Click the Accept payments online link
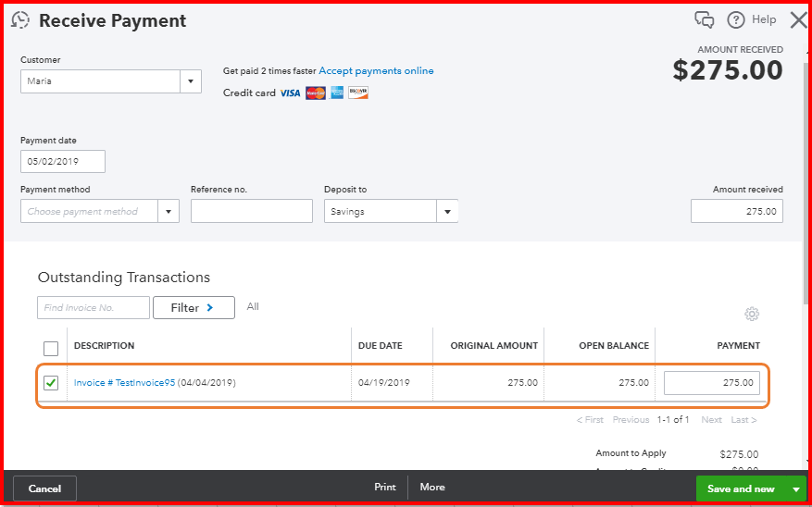 click(x=376, y=71)
